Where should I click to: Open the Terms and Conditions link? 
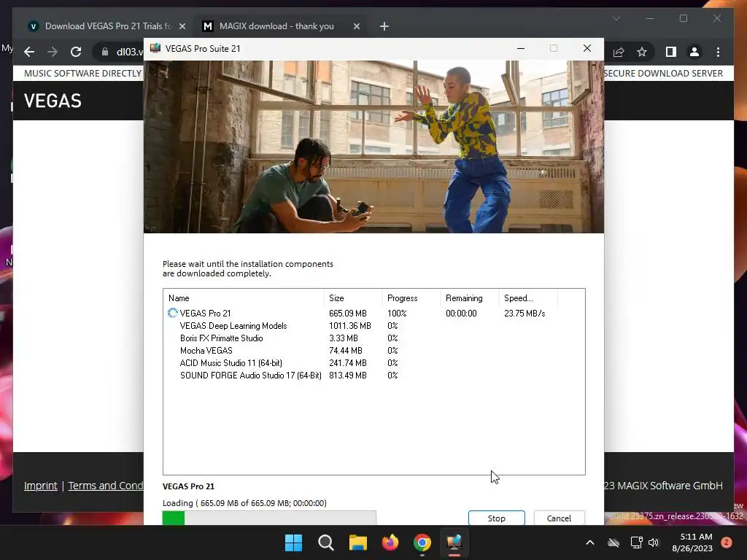click(105, 486)
